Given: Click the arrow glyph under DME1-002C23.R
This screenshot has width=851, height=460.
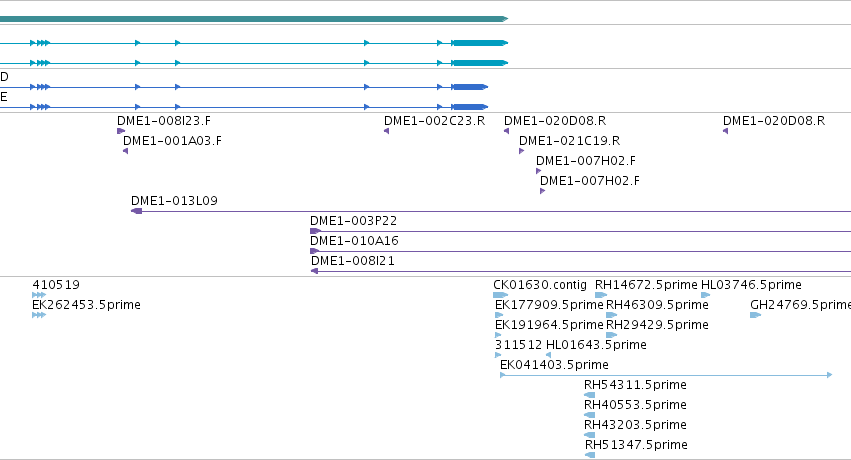Looking at the screenshot, I should (x=386, y=131).
